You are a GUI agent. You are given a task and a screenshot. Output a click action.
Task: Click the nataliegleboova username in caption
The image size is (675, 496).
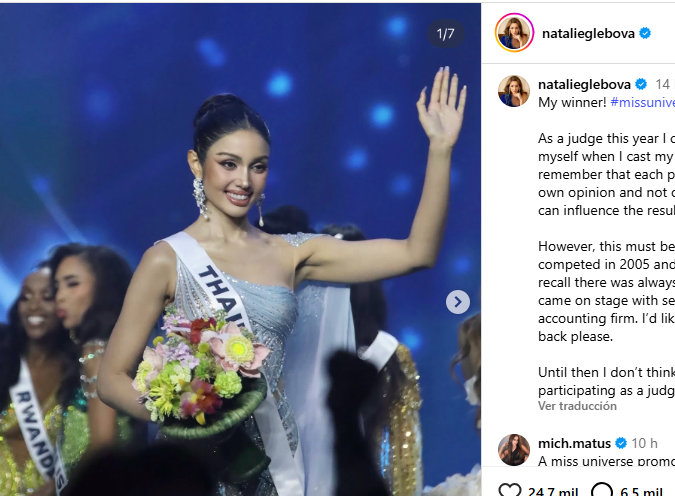click(x=584, y=85)
